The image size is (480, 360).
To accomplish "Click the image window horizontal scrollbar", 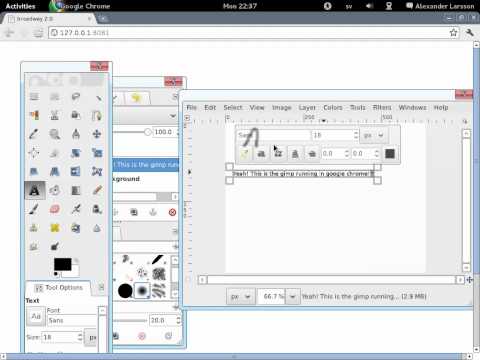I will point(331,280).
